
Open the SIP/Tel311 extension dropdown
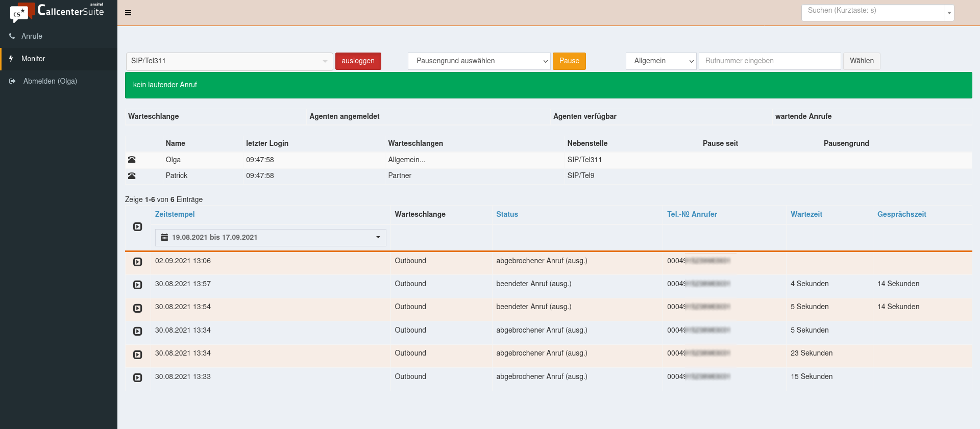point(229,61)
